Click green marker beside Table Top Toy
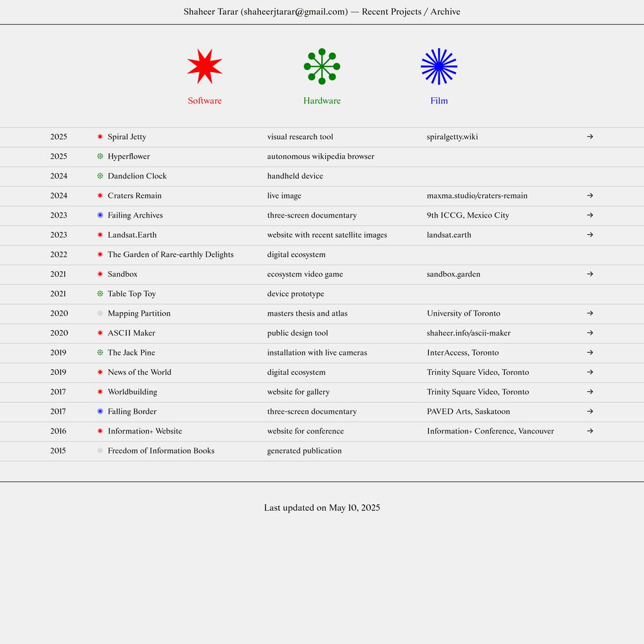Viewport: 644px width, 644px height. (x=100, y=294)
